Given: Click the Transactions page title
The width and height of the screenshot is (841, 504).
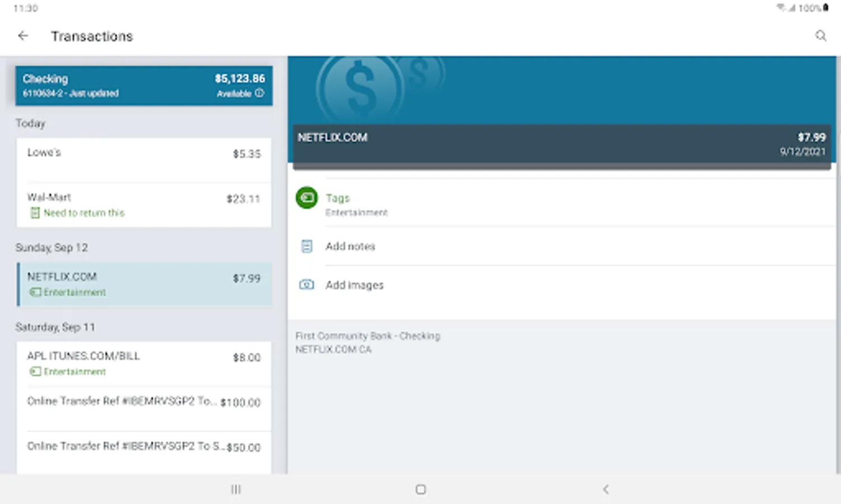Looking at the screenshot, I should click(x=92, y=36).
